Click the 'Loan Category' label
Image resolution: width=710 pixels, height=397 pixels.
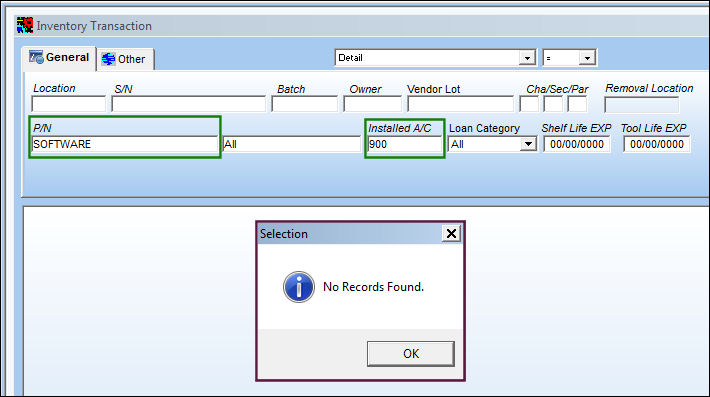(x=485, y=129)
